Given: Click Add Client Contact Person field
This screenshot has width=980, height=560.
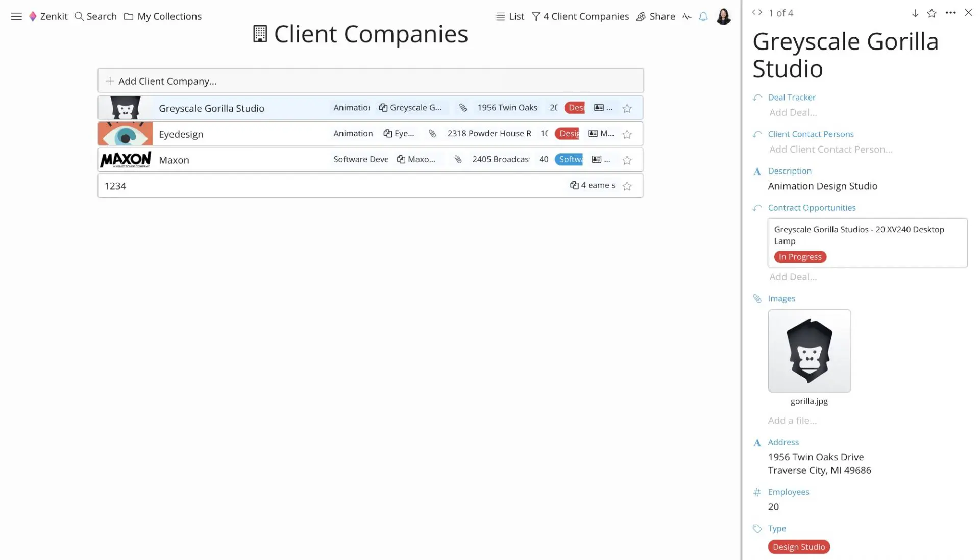Looking at the screenshot, I should point(831,149).
